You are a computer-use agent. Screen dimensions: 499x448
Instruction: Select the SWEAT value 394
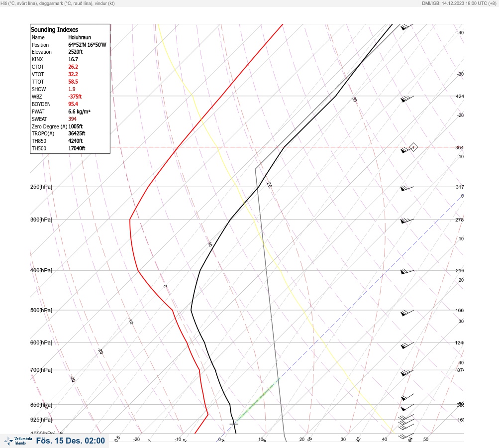point(72,119)
